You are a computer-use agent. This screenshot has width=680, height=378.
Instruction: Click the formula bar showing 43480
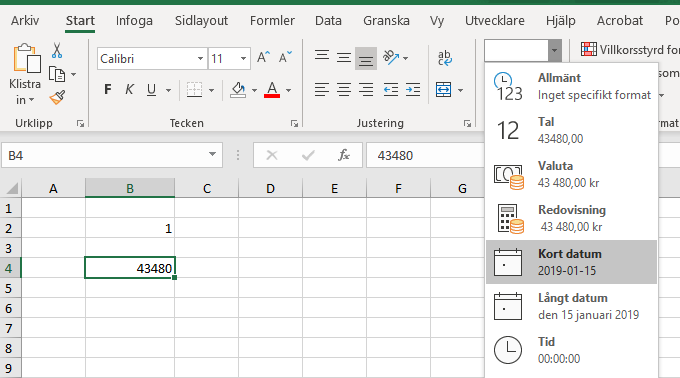[425, 155]
